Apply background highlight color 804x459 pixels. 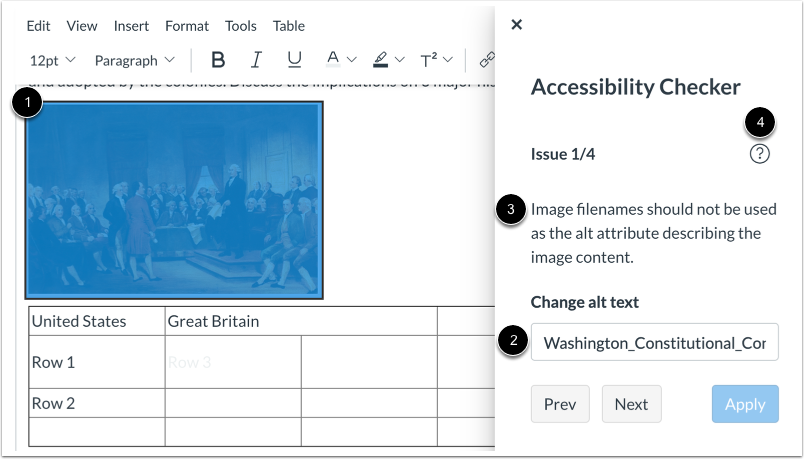coord(380,60)
